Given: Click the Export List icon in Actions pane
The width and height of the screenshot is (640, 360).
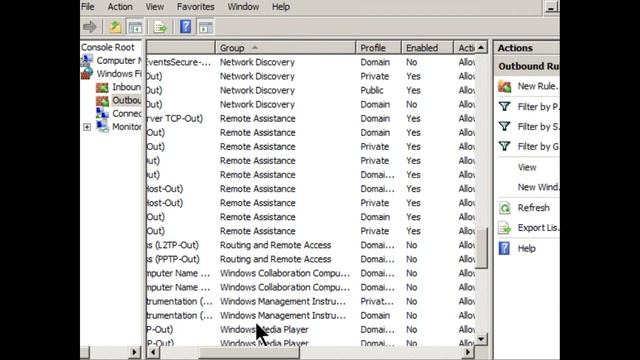Looking at the screenshot, I should pos(504,228).
